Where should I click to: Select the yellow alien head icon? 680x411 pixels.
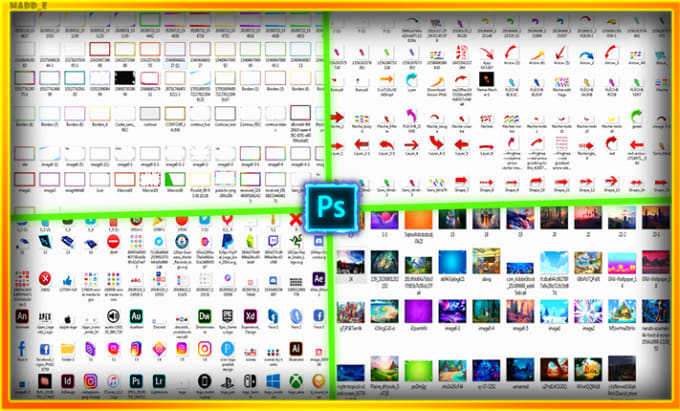click(x=319, y=382)
